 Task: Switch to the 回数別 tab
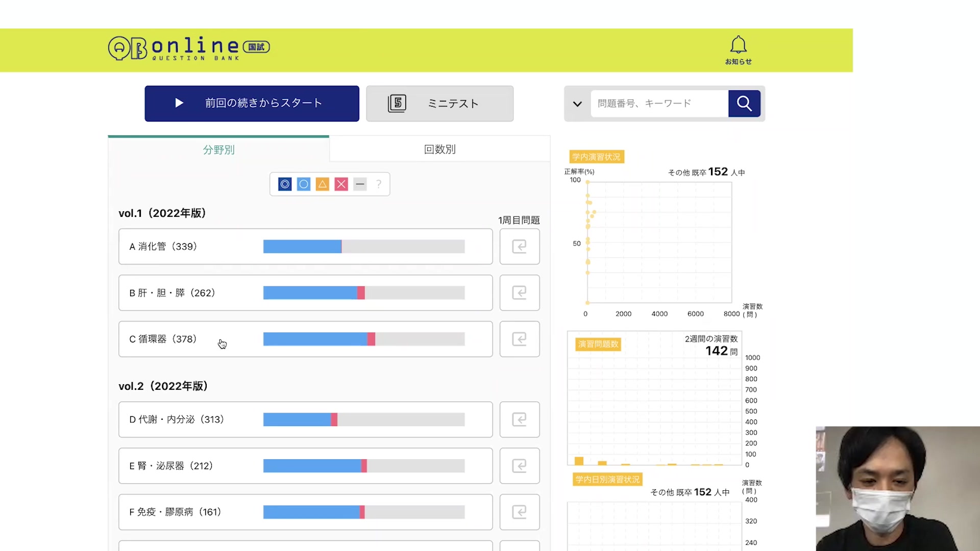(x=439, y=149)
